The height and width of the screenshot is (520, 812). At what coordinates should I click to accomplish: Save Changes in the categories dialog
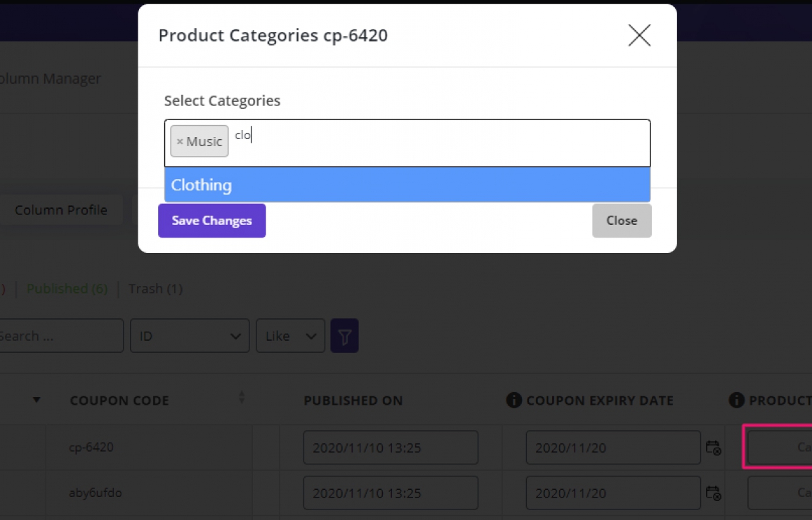(x=211, y=221)
